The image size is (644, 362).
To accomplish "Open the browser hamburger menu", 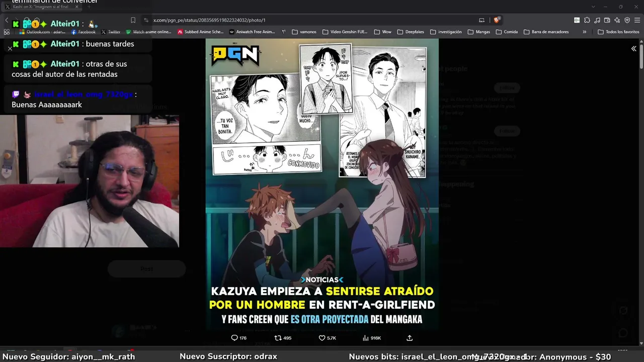I will click(637, 20).
